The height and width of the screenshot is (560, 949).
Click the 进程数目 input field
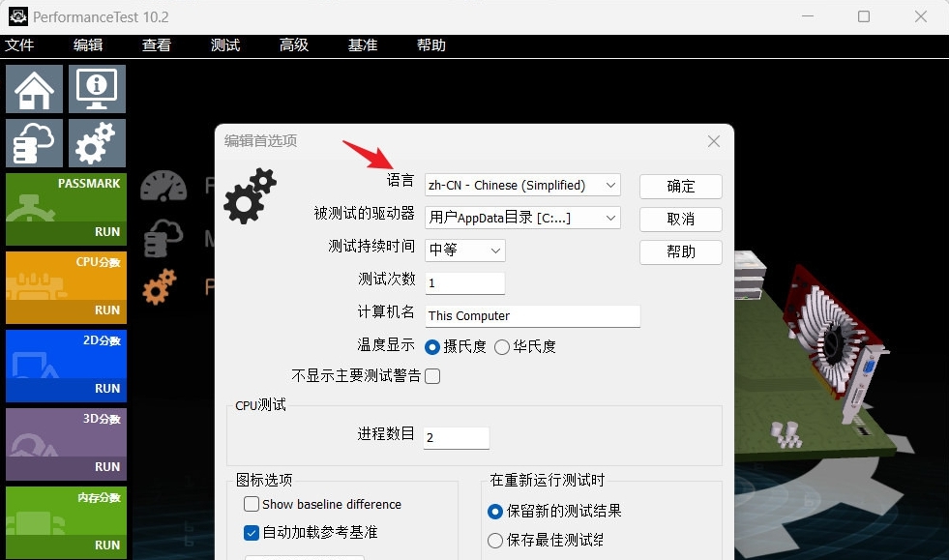tap(457, 438)
